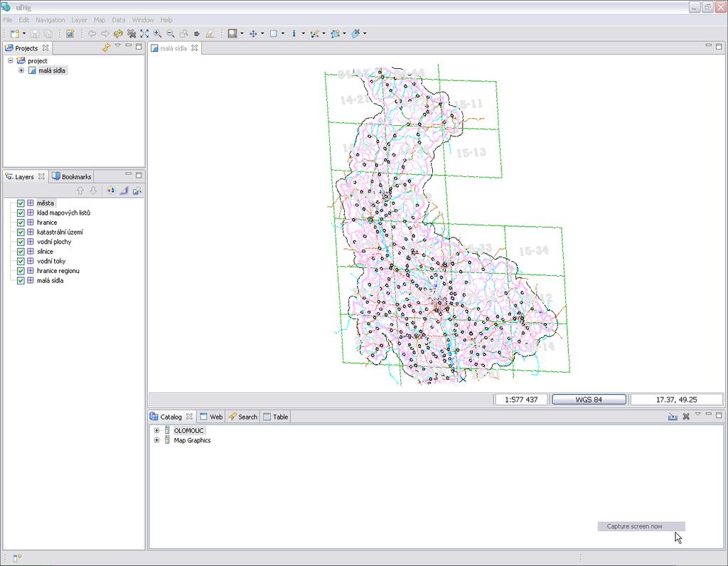The image size is (728, 566).
Task: Select the Create polygon geometry tool
Action: pos(336,33)
